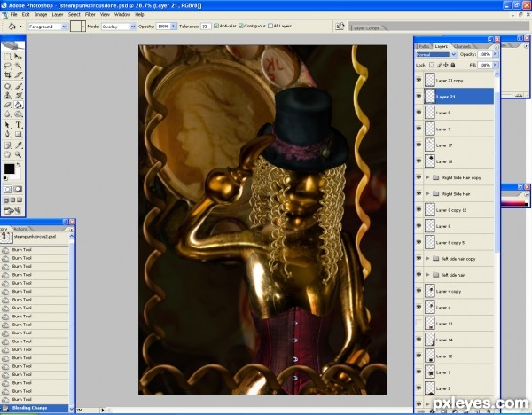
Task: Enable the All Layers checkbox
Action: pos(270,26)
